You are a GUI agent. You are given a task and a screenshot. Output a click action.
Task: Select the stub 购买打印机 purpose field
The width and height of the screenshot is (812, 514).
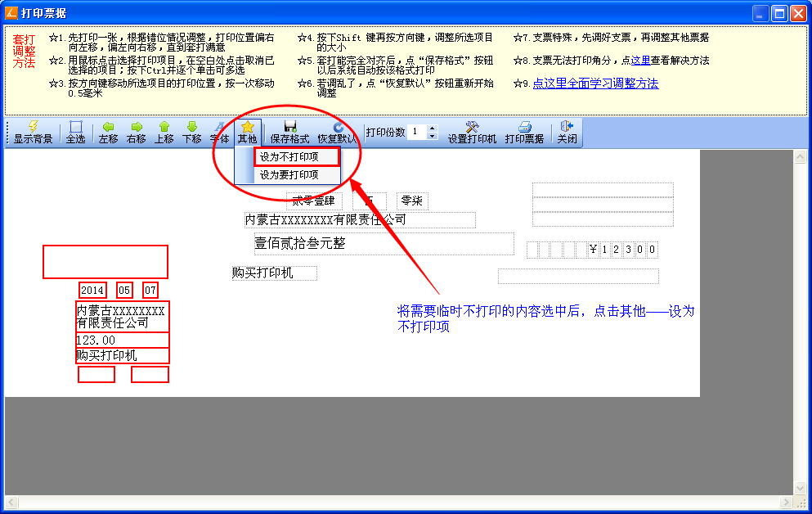point(122,355)
